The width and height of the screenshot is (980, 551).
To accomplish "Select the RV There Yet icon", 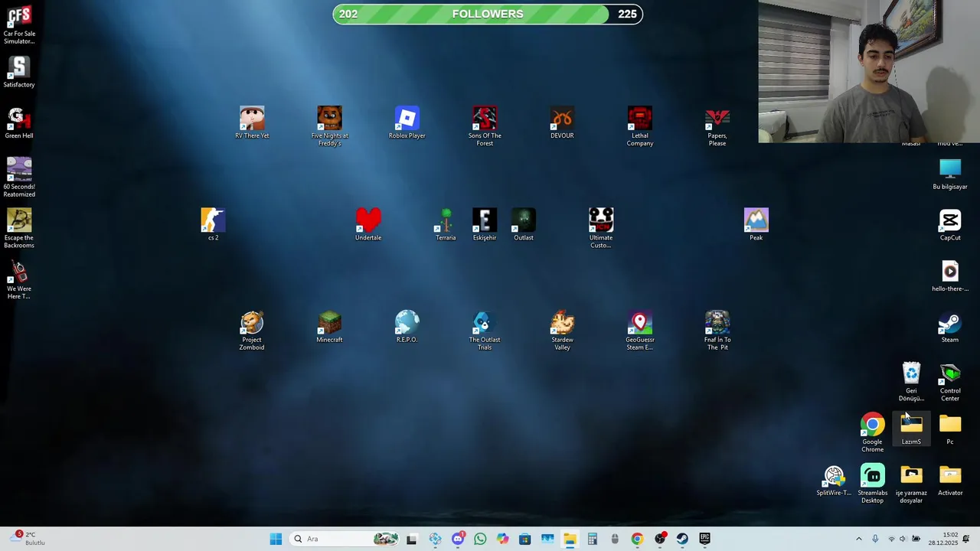I will click(x=252, y=123).
